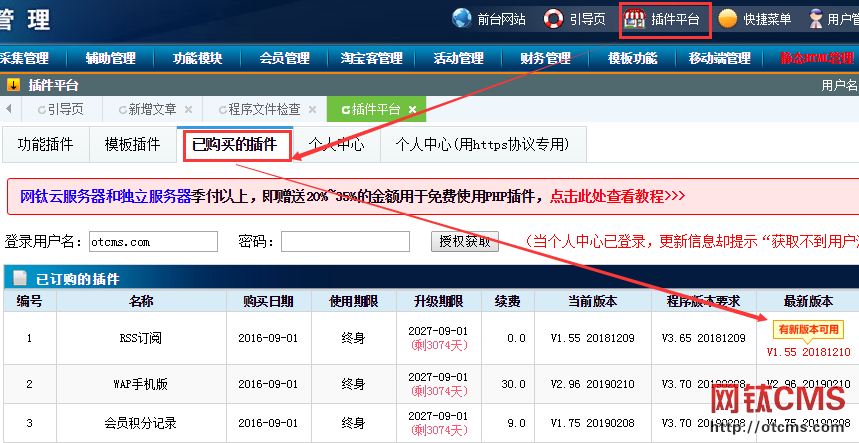Open the 辅助管理 menu
The width and height of the screenshot is (859, 443).
click(x=110, y=58)
